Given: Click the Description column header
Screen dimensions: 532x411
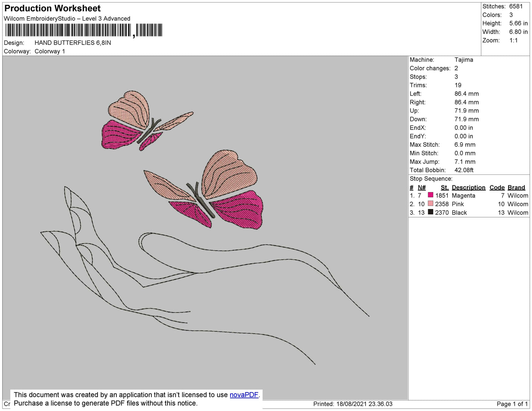Looking at the screenshot, I should pyautogui.click(x=469, y=187).
